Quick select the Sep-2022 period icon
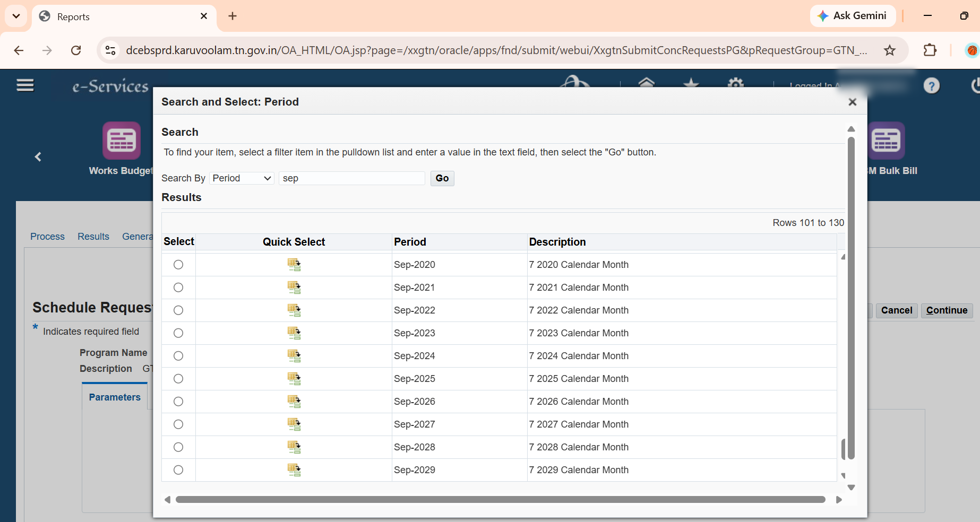This screenshot has height=522, width=980. 294,310
